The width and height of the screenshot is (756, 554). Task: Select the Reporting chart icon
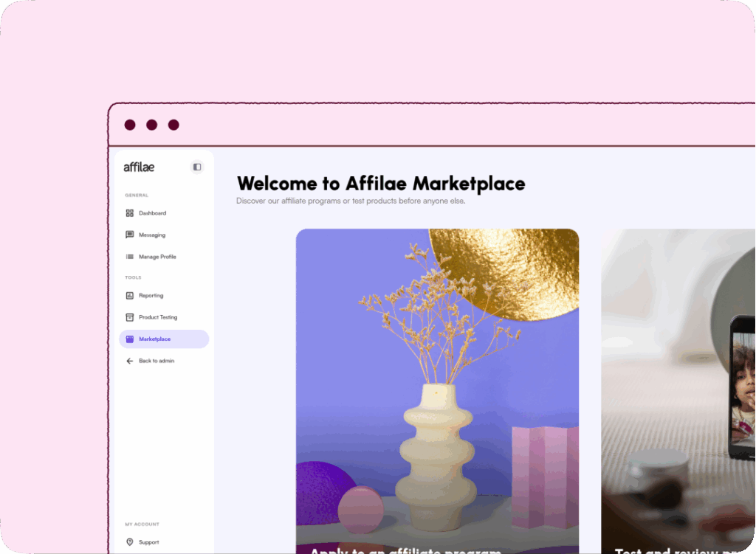pyautogui.click(x=130, y=295)
